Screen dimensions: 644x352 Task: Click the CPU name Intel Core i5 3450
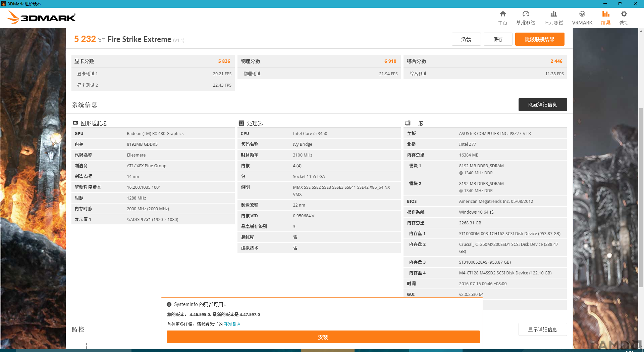(x=310, y=133)
